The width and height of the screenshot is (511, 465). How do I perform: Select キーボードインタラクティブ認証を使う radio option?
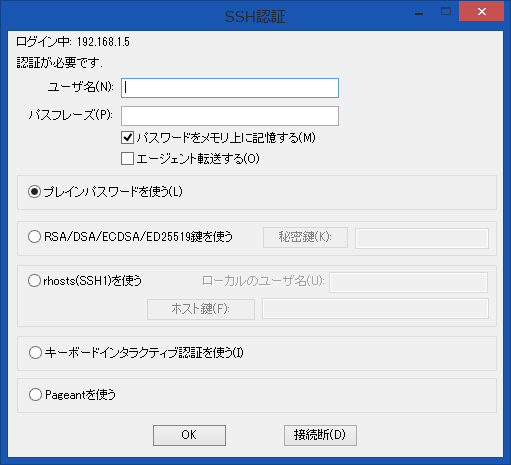pyautogui.click(x=35, y=353)
